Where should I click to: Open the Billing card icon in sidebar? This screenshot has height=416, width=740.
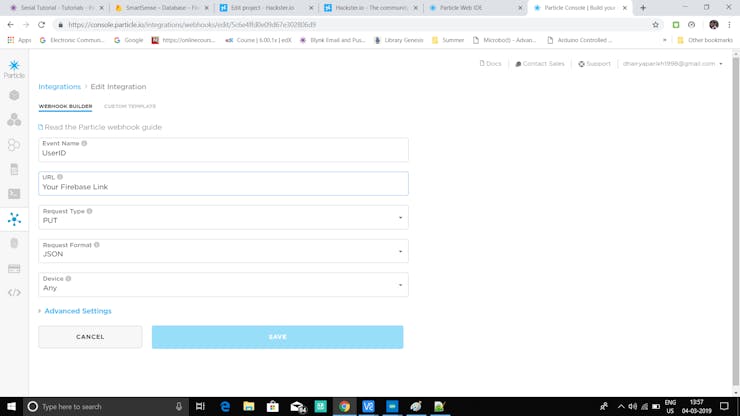click(x=14, y=269)
